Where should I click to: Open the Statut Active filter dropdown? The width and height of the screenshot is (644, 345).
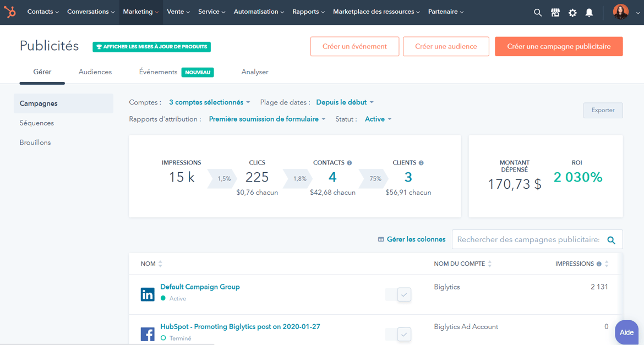coord(378,119)
